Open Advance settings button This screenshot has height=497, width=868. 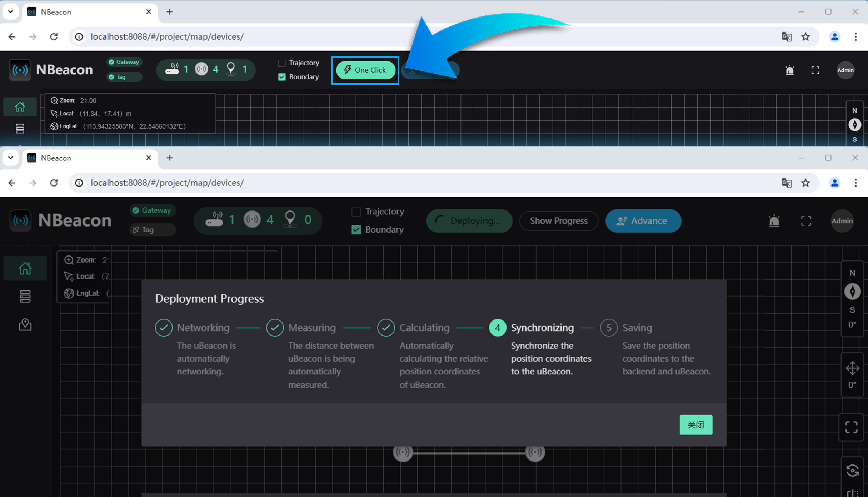tap(643, 221)
